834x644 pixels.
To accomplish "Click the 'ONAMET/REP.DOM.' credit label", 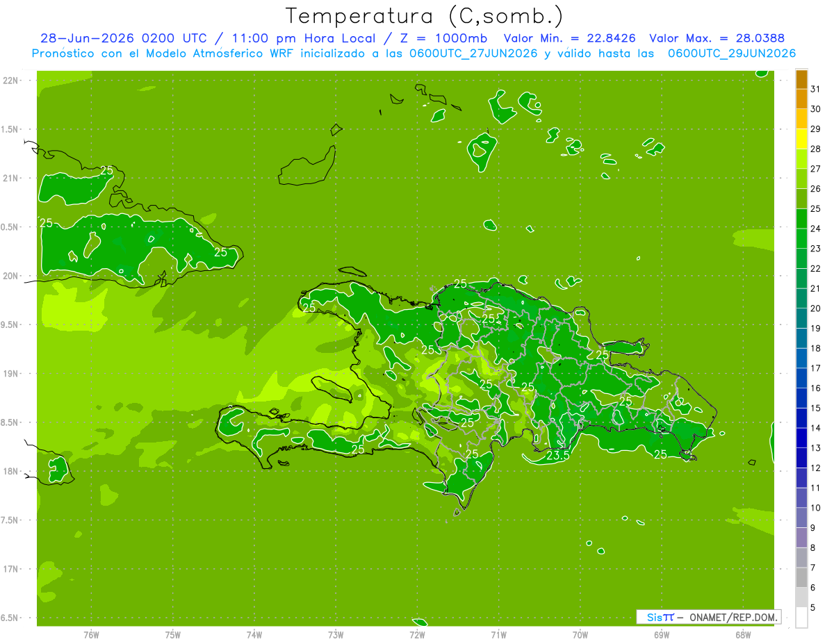I will (733, 617).
